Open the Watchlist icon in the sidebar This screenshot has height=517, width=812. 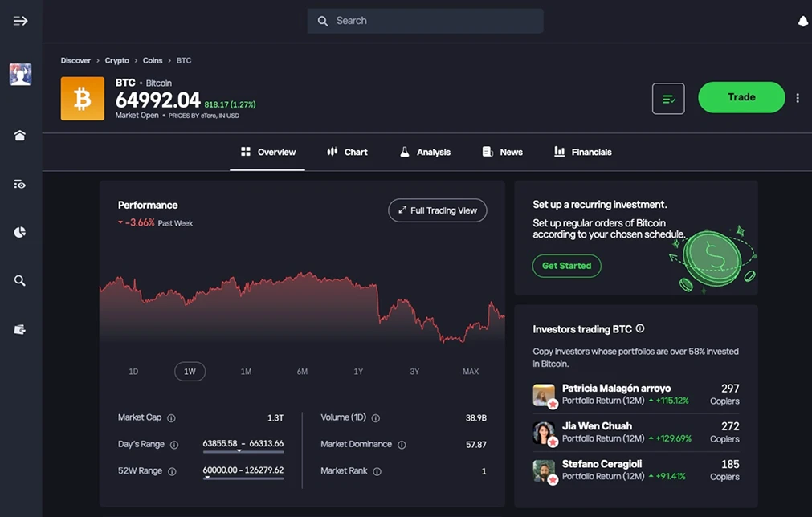pos(20,183)
